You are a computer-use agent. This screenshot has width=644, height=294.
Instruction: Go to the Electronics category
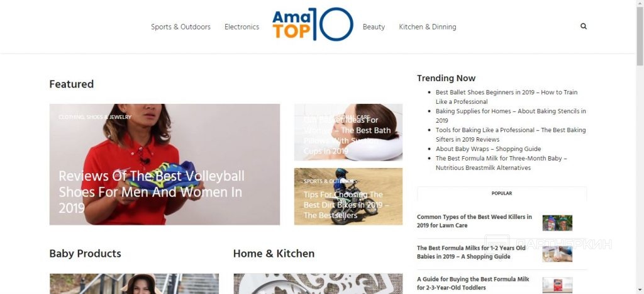coord(242,26)
